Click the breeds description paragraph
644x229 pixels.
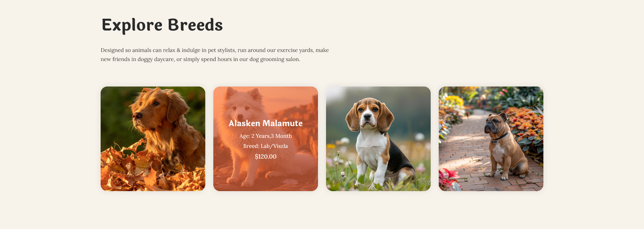[x=215, y=55]
